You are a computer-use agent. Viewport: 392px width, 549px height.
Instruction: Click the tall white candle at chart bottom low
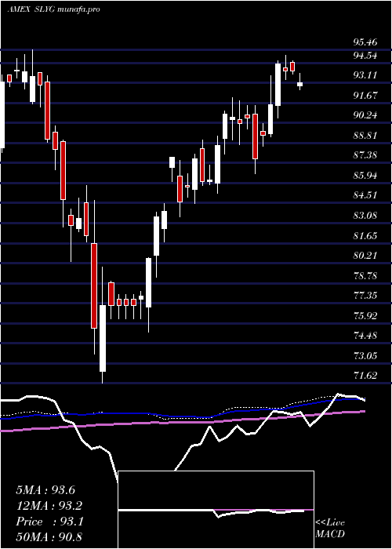tap(103, 338)
